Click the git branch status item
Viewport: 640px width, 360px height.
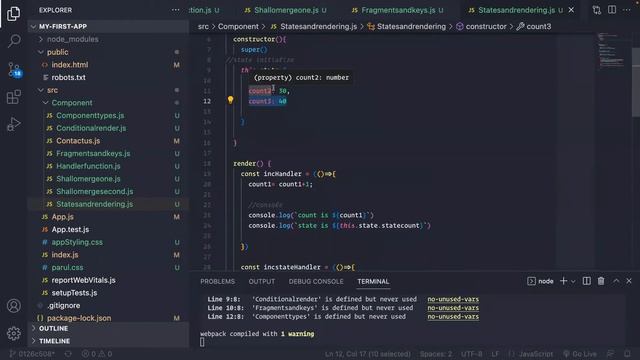point(32,354)
